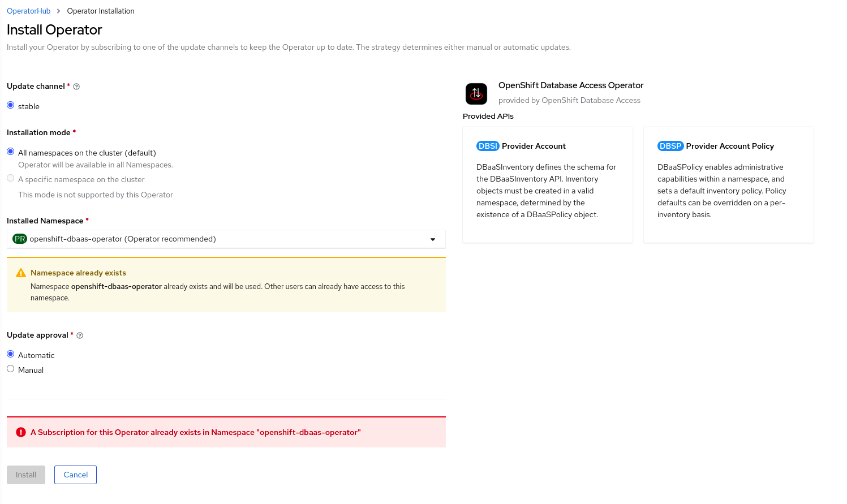Select the stable update channel radio
Image resolution: width=847 pixels, height=504 pixels.
pyautogui.click(x=10, y=105)
